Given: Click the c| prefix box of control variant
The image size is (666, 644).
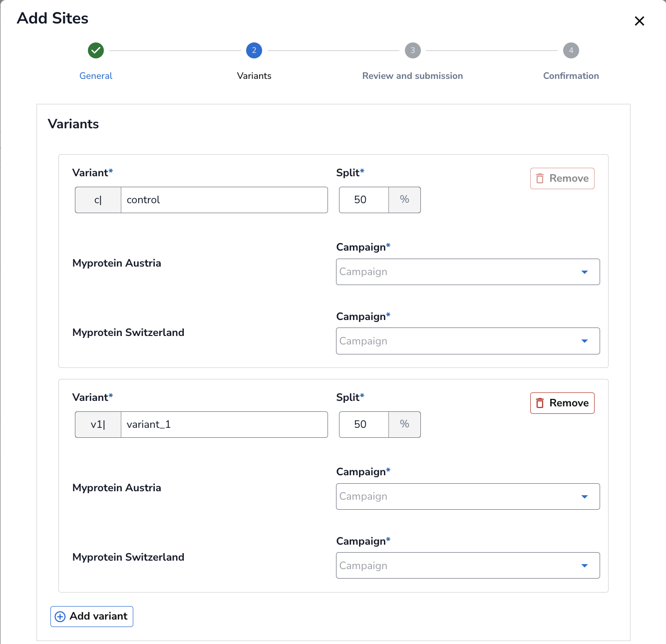Looking at the screenshot, I should 98,200.
